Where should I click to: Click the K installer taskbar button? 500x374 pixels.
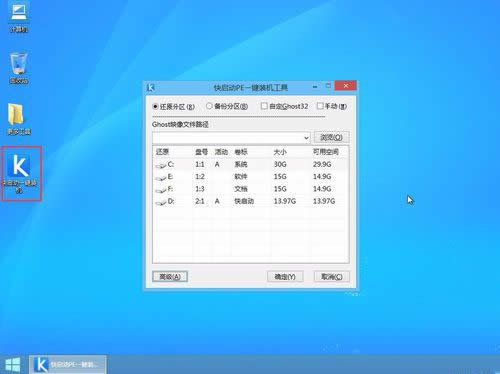[x=68, y=365]
